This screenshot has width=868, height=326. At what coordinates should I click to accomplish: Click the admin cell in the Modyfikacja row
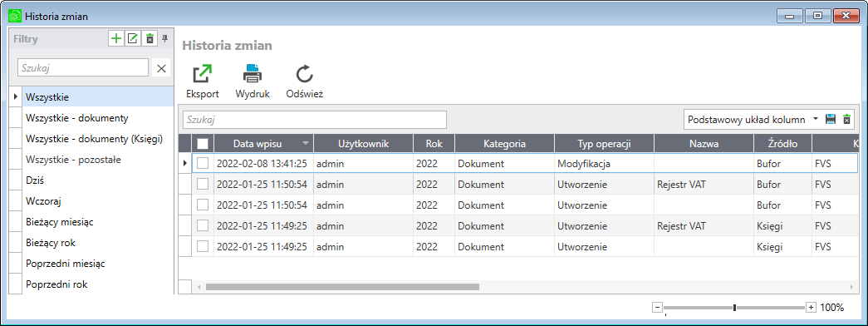click(x=364, y=164)
